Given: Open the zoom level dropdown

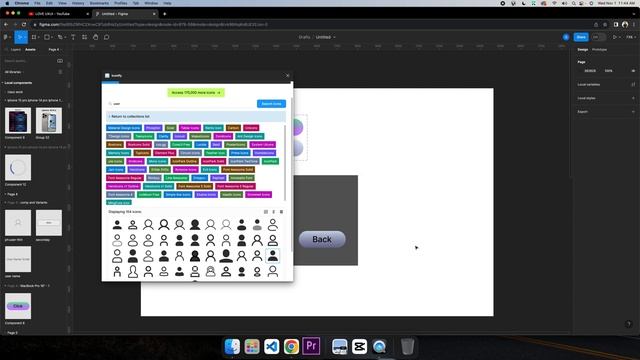Looking at the screenshot, I should pos(630,37).
